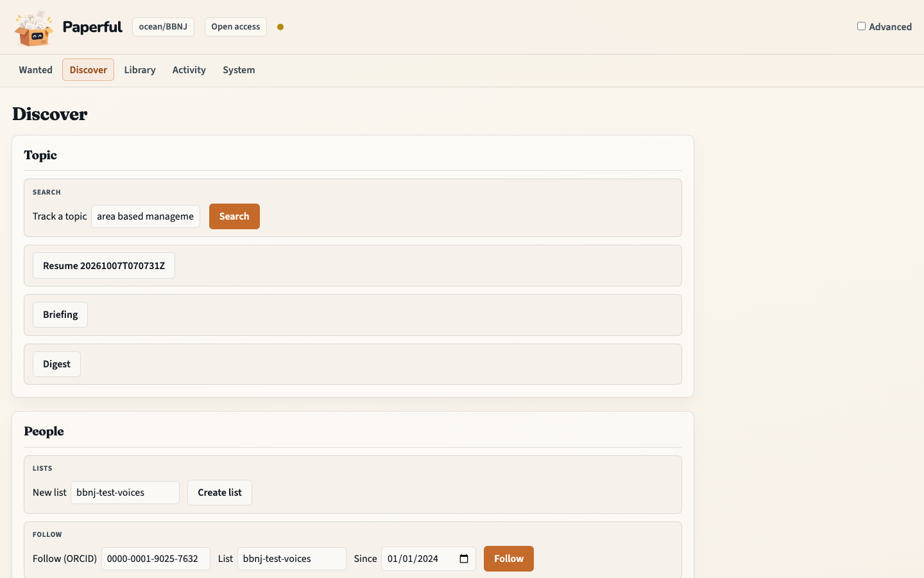Click the Topic section heading
This screenshot has width=924, height=578.
40,155
